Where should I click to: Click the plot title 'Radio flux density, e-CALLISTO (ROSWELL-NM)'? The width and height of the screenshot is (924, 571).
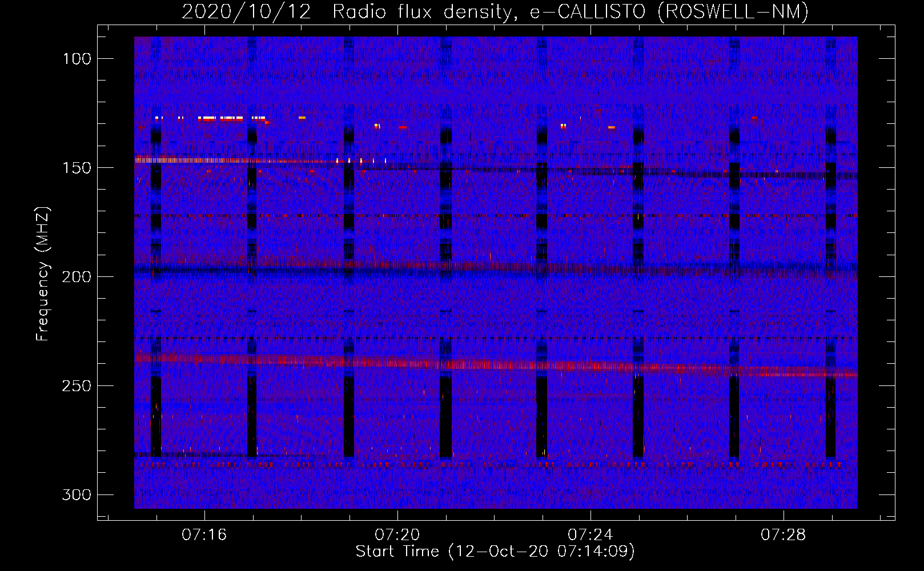pyautogui.click(x=571, y=11)
